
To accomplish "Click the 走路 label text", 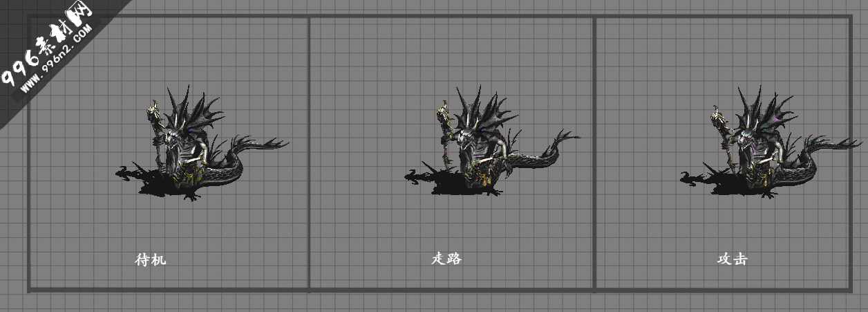I will pyautogui.click(x=446, y=259).
